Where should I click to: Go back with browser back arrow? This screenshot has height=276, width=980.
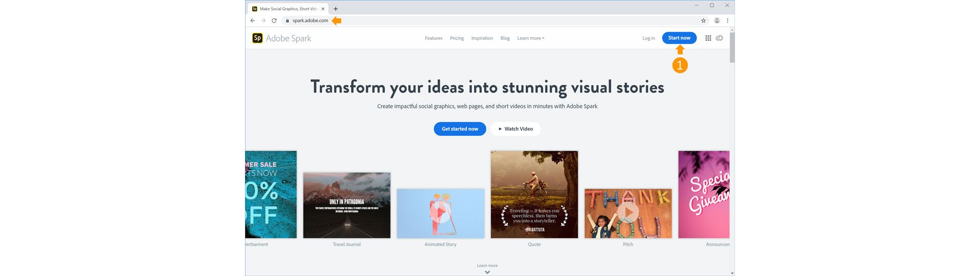(x=253, y=20)
